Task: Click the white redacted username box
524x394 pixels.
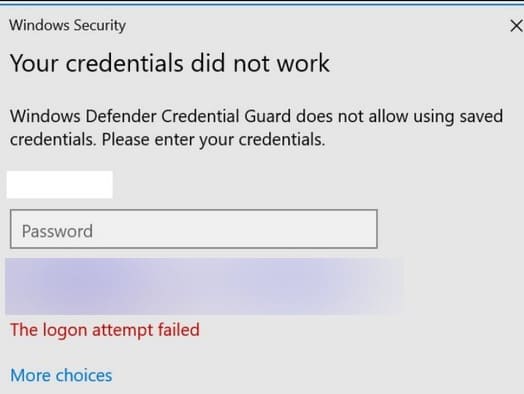Action: click(x=59, y=185)
